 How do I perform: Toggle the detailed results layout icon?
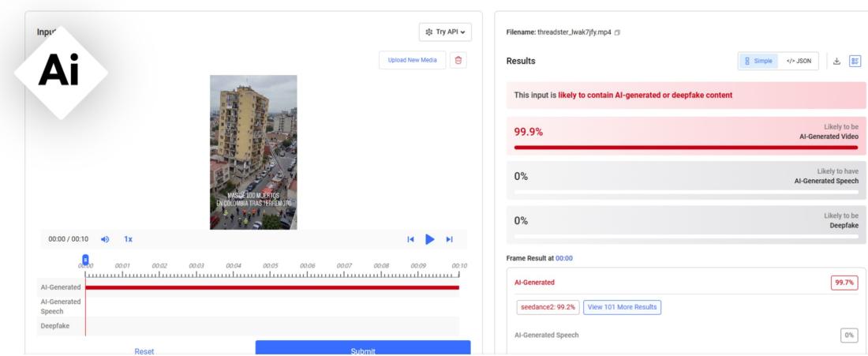855,61
